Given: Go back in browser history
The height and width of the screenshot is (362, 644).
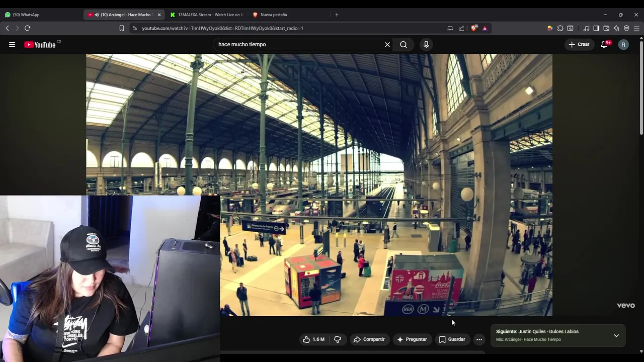Looking at the screenshot, I should click(7, 28).
